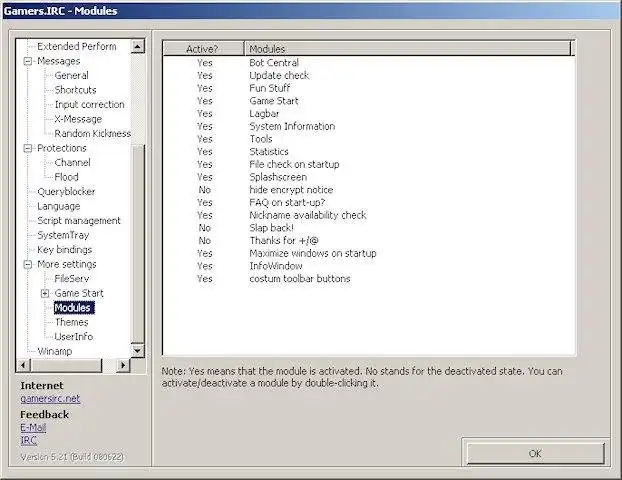
Task: Select Key bindings in the tree
Action: [x=64, y=250]
